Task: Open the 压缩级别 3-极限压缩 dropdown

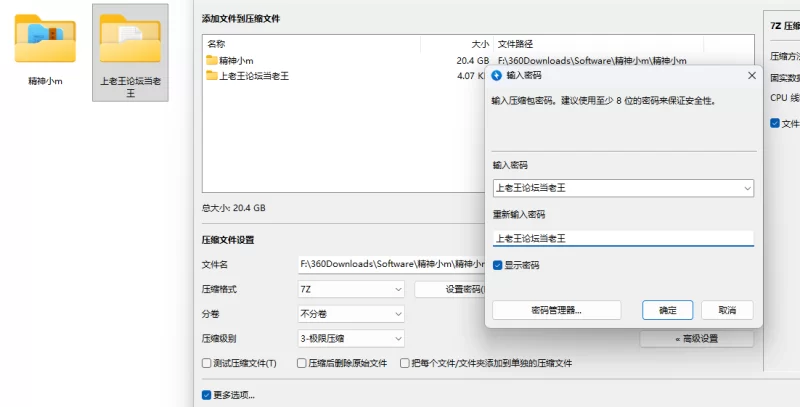Action: (x=351, y=338)
